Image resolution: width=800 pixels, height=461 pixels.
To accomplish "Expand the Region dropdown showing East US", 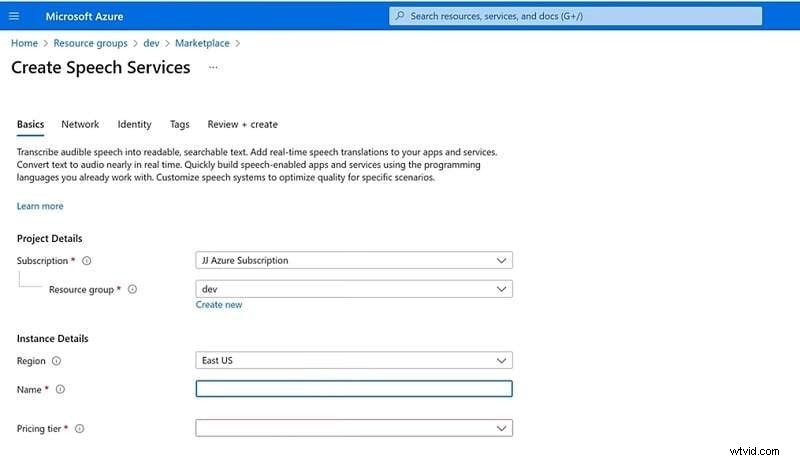I will tap(354, 360).
